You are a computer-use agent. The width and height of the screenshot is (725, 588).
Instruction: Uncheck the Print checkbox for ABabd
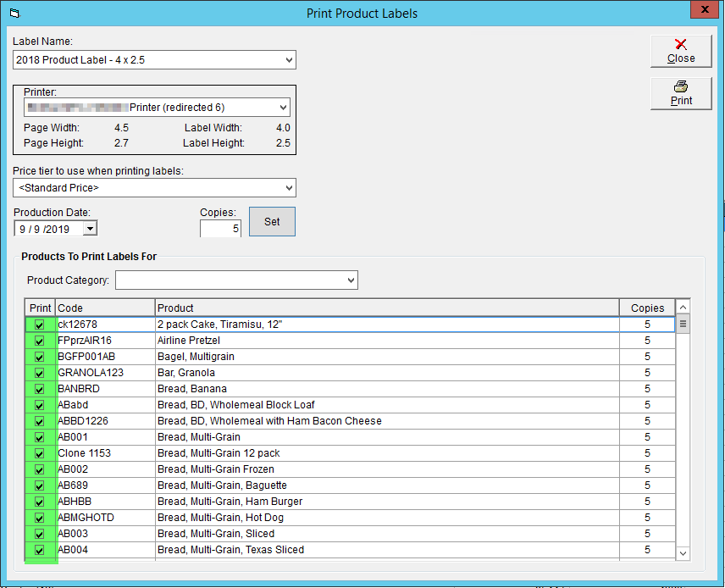(x=39, y=405)
